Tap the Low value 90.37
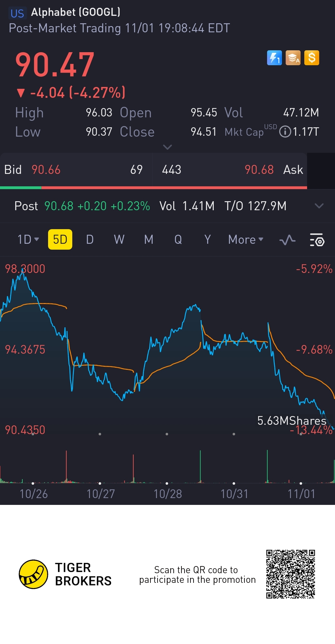The height and width of the screenshot is (644, 335). [x=99, y=132]
